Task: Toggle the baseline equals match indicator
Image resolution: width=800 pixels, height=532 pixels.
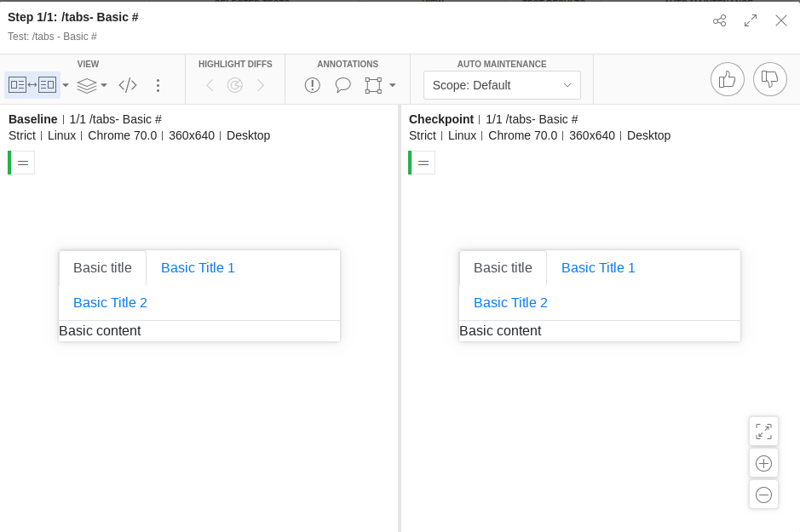Action: tap(23, 163)
